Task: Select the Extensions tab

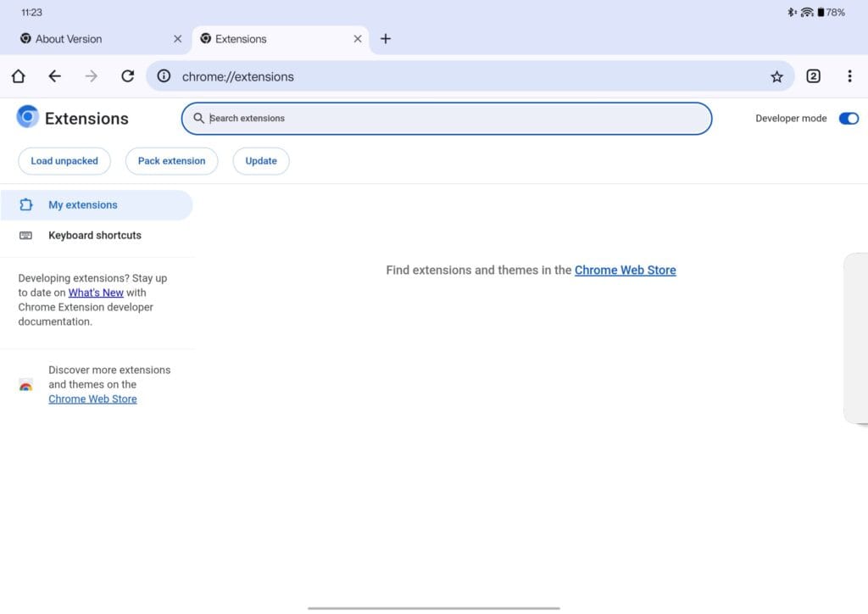Action: [281, 39]
